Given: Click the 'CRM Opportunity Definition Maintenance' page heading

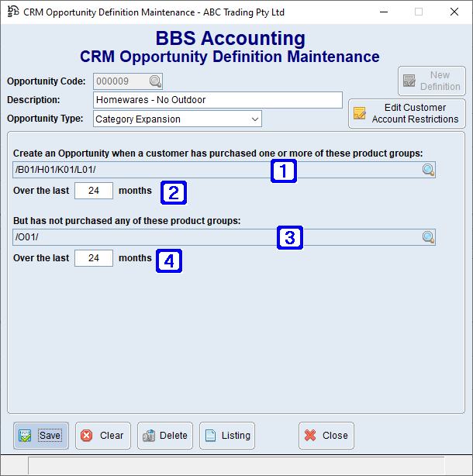Looking at the screenshot, I should click(x=230, y=57).
